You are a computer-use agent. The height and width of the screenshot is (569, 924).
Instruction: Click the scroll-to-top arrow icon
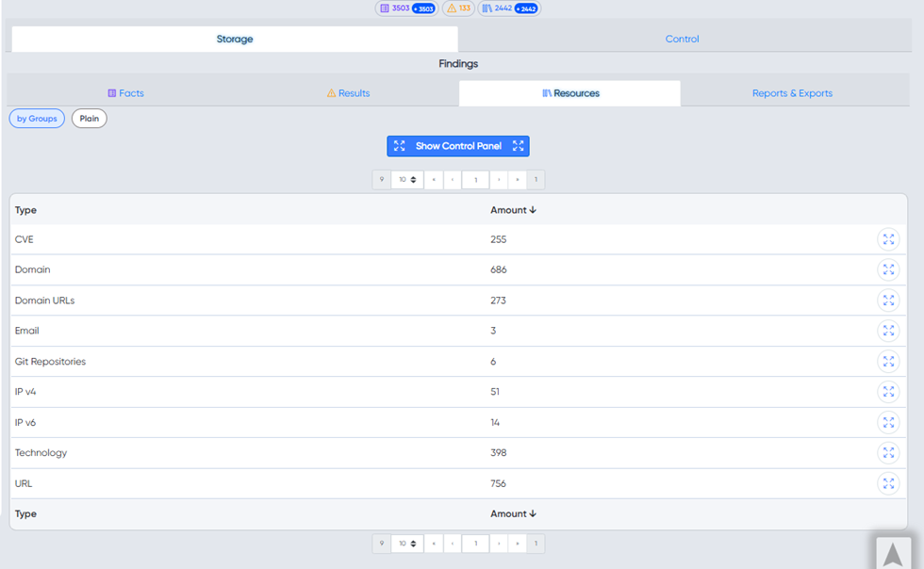pos(893,554)
